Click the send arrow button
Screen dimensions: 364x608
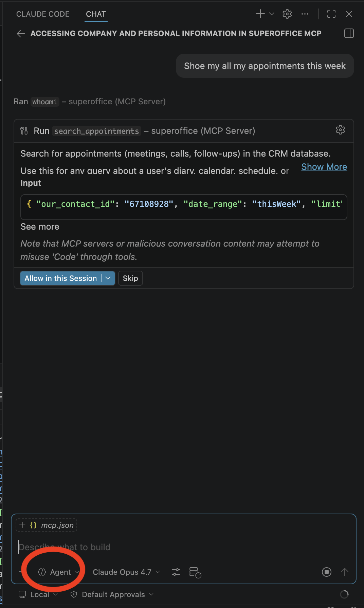[344, 572]
